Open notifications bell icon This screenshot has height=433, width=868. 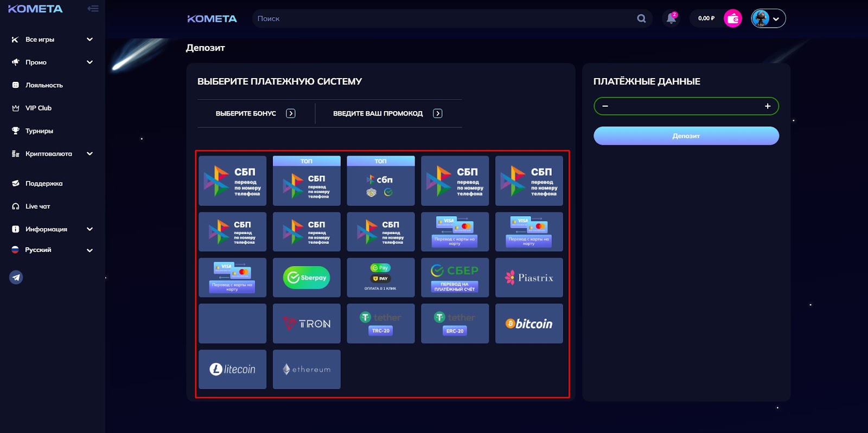click(x=671, y=18)
